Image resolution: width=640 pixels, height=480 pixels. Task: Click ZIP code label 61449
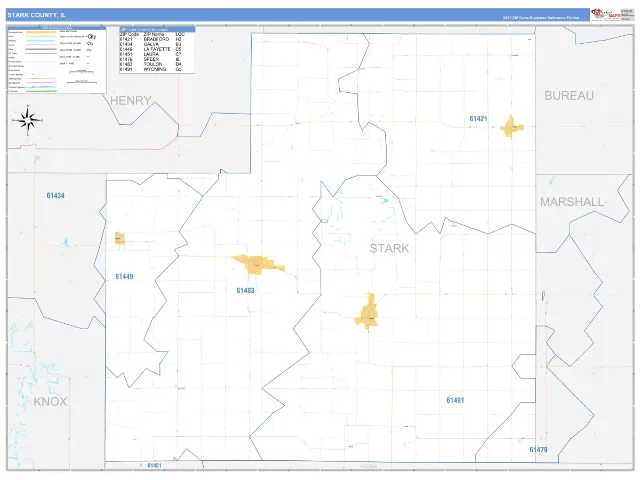124,277
